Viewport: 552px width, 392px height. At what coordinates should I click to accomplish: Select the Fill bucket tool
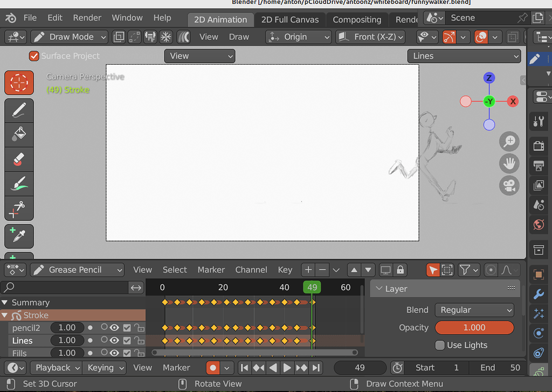[19, 135]
